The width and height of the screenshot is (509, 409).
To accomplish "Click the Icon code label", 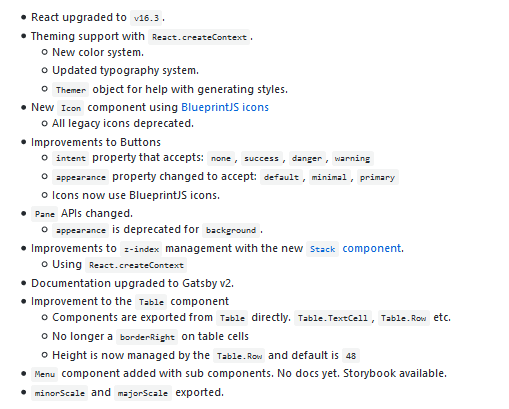I will [x=71, y=108].
